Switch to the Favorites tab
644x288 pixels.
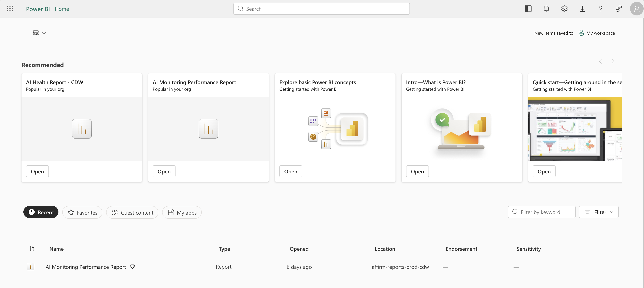[x=82, y=212]
